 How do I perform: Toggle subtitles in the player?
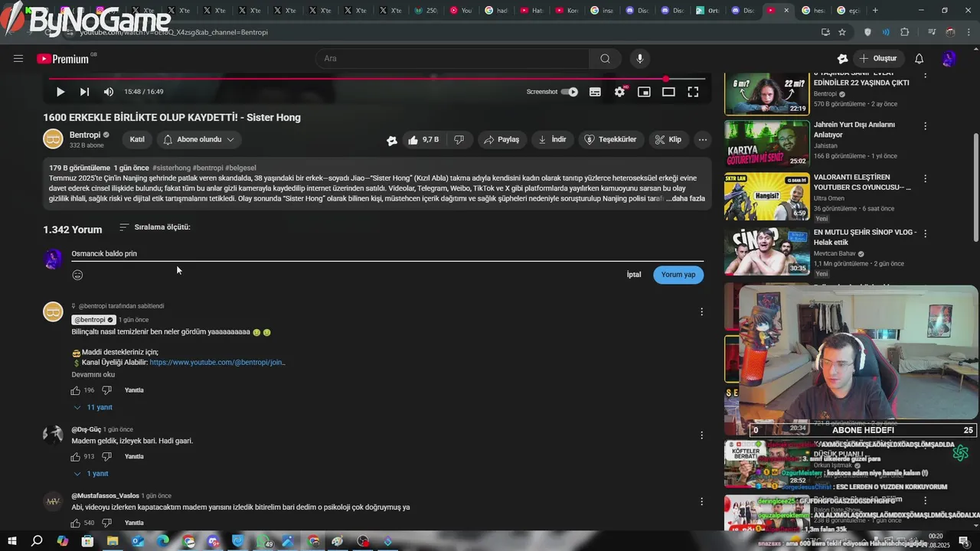tap(595, 92)
